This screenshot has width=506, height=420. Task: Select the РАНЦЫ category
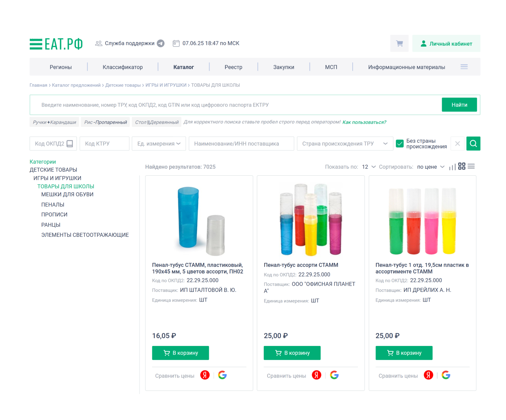point(51,225)
